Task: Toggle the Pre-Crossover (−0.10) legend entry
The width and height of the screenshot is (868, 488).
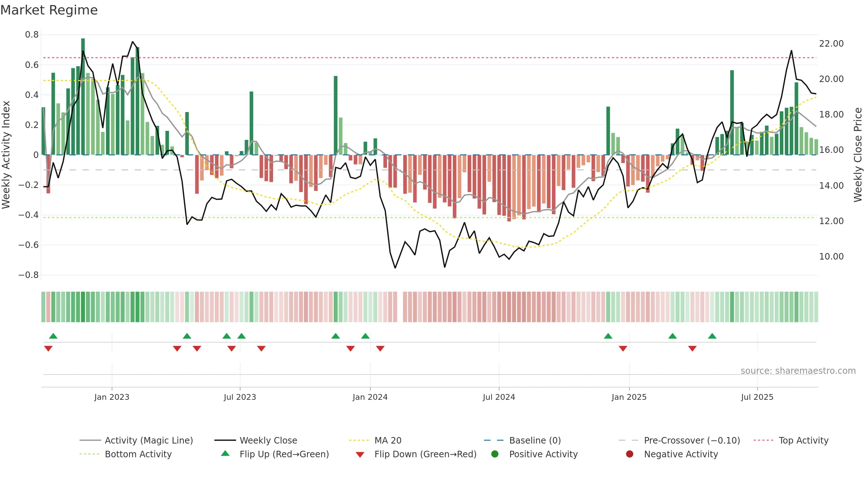Action: point(679,440)
